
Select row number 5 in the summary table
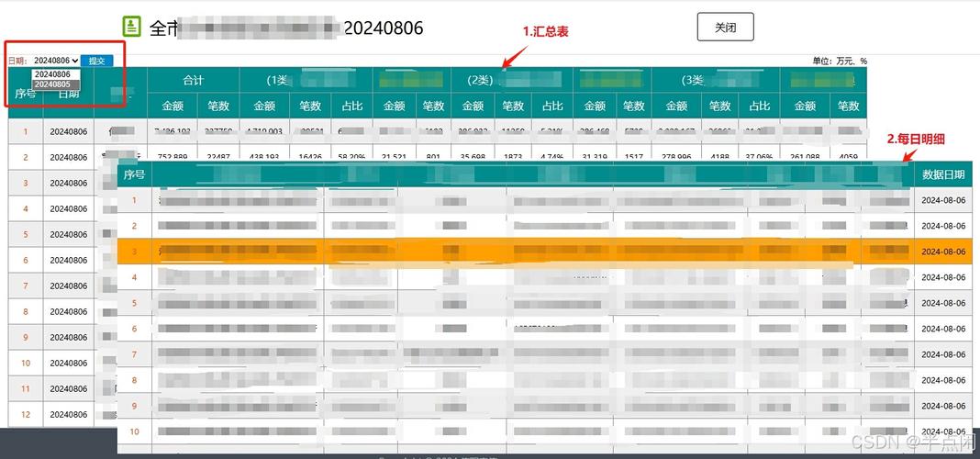tap(26, 234)
